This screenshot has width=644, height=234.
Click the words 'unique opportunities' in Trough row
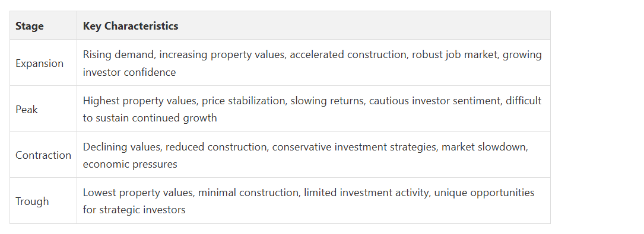click(484, 193)
